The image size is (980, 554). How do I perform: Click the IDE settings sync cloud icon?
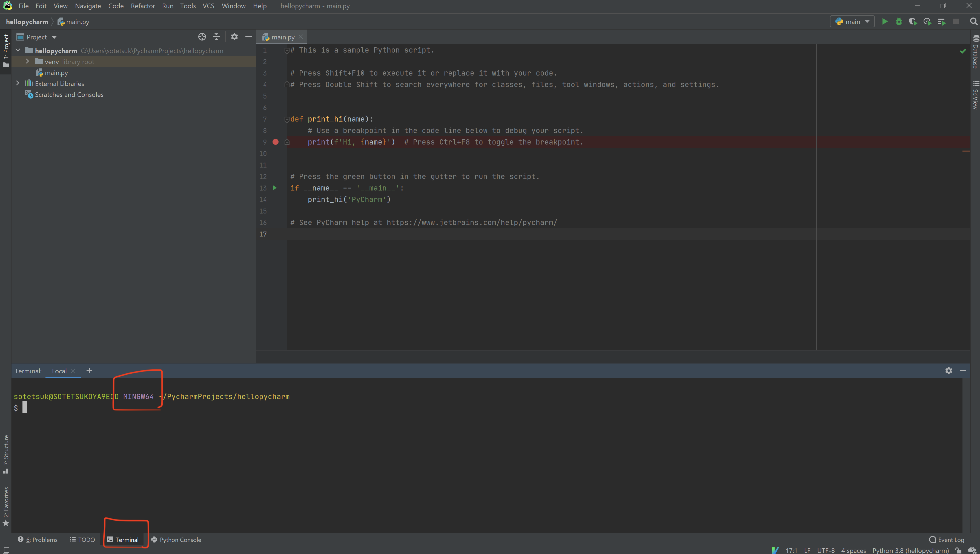[x=972, y=550]
